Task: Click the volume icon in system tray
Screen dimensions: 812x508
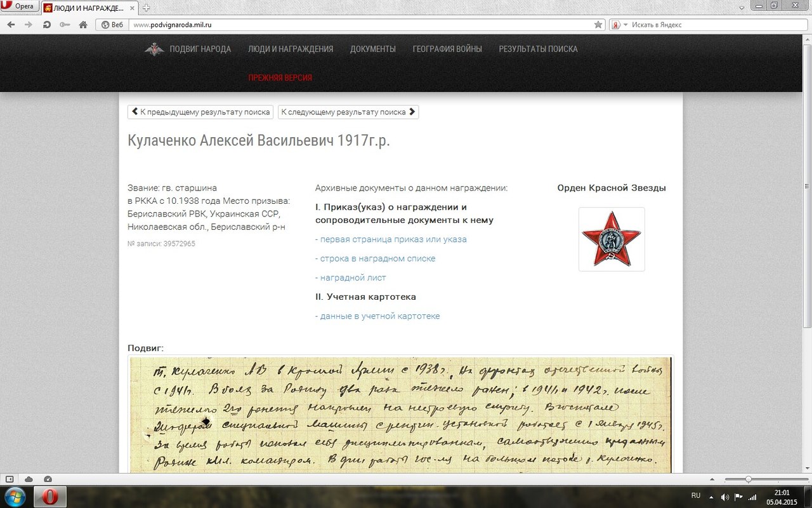Action: pos(724,496)
